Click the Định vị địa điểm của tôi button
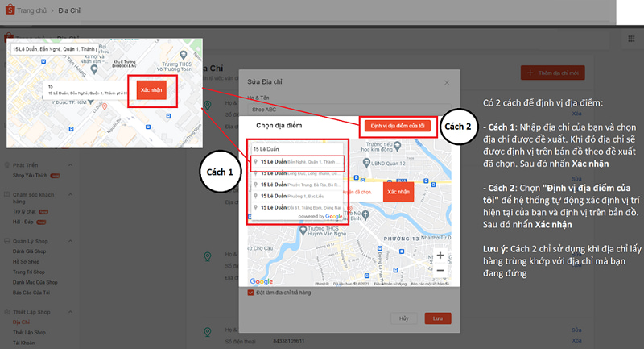 [x=398, y=127]
